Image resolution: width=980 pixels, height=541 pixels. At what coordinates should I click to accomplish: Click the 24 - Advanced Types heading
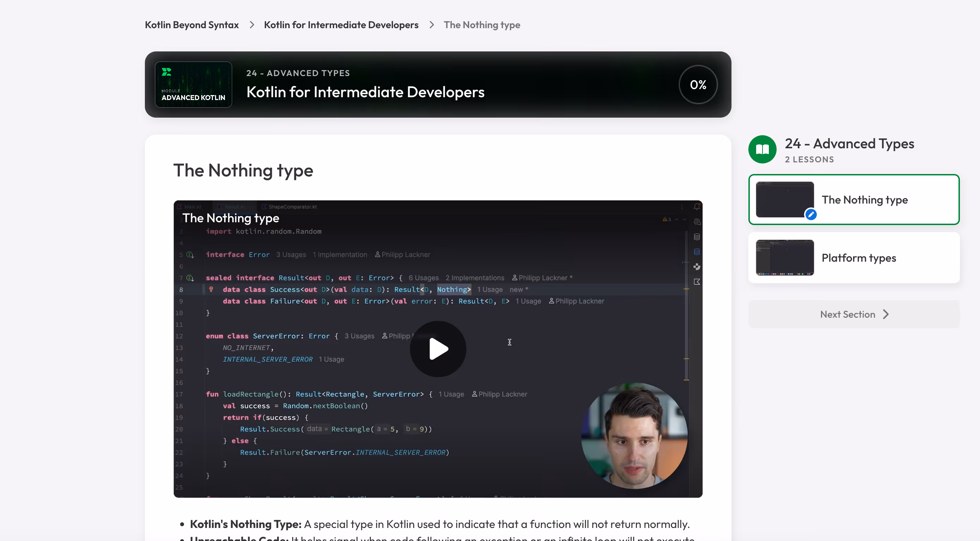click(x=849, y=144)
